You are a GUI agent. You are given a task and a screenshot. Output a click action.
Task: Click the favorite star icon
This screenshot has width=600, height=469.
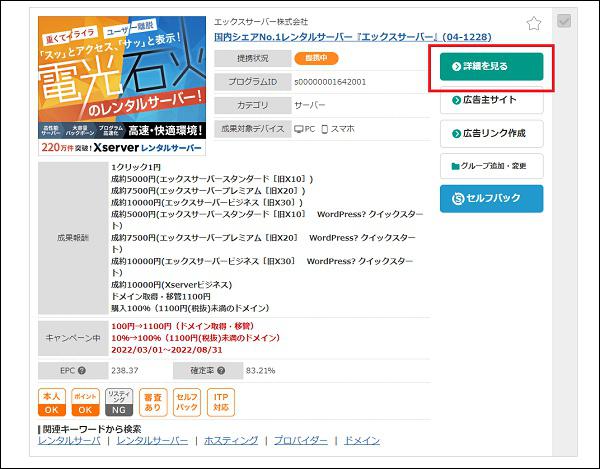pos(533,24)
